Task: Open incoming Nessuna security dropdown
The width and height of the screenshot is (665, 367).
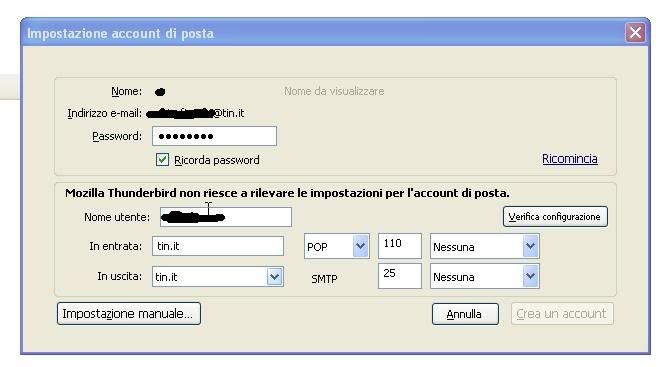Action: [x=484, y=246]
